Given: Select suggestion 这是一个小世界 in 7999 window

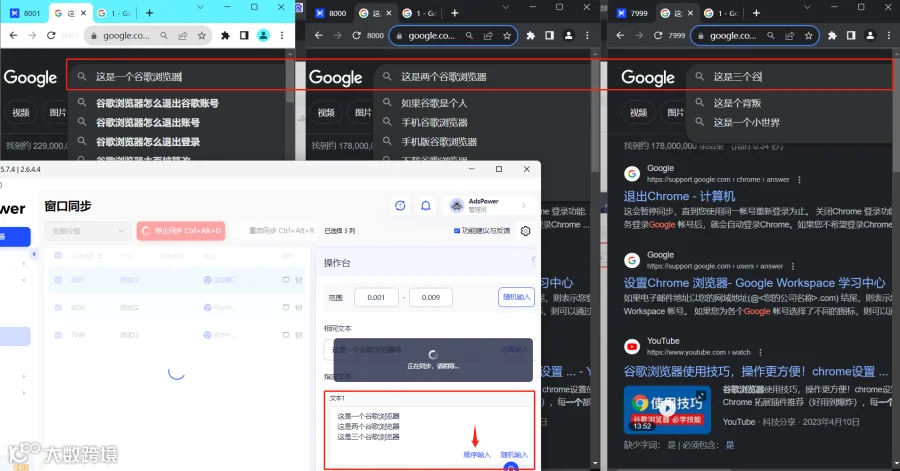Looking at the screenshot, I should pyautogui.click(x=746, y=122).
